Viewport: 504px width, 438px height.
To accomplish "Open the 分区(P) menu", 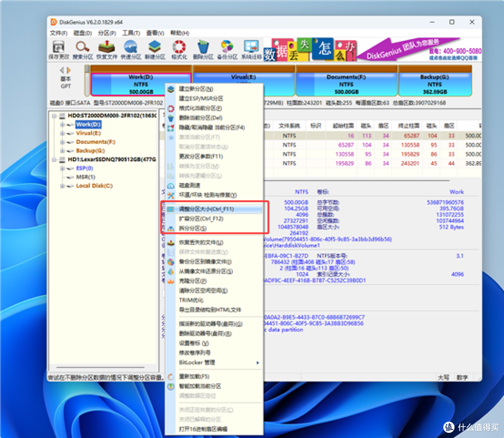I will 107,33.
